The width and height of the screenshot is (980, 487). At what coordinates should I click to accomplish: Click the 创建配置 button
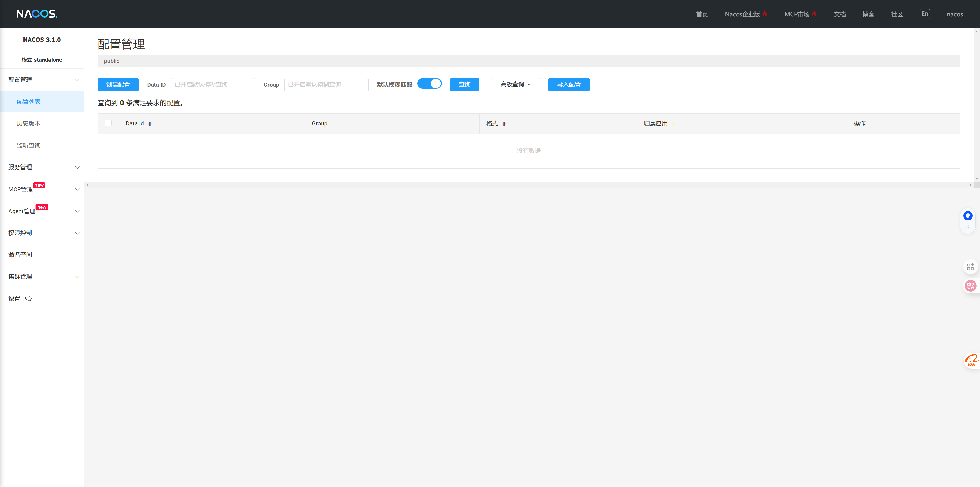click(x=118, y=84)
